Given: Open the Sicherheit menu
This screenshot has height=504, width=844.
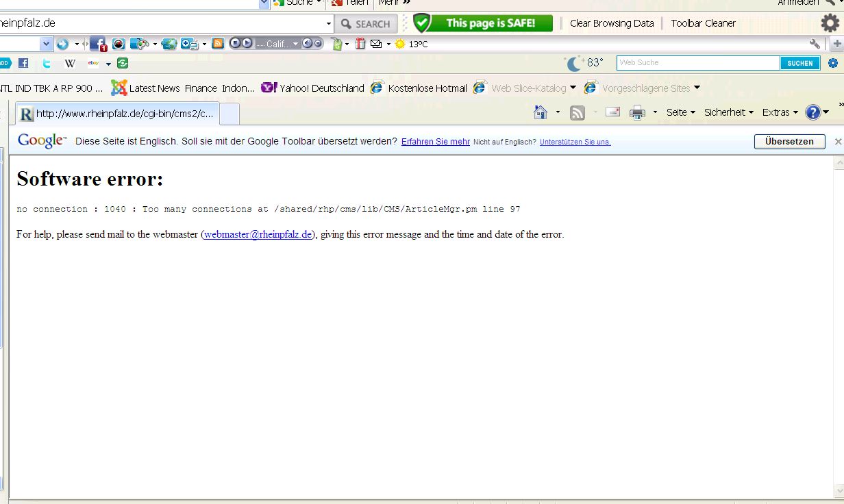Looking at the screenshot, I should coord(728,112).
